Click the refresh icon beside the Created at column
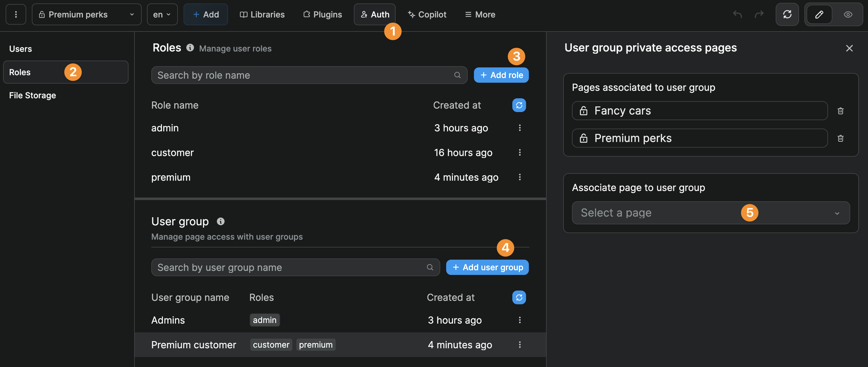The image size is (868, 367). coord(519,105)
